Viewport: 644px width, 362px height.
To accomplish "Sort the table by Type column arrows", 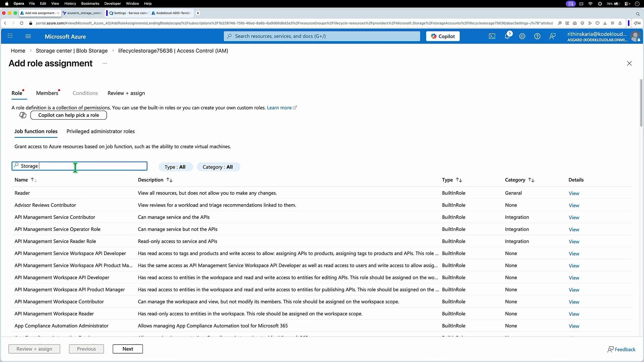I will (x=459, y=180).
